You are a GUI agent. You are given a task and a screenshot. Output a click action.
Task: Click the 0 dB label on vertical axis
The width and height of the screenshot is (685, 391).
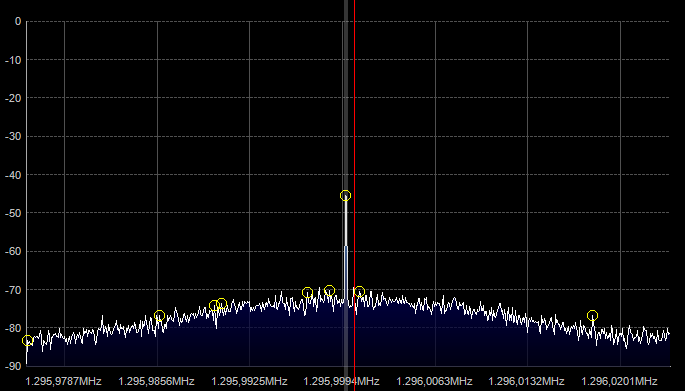point(18,21)
